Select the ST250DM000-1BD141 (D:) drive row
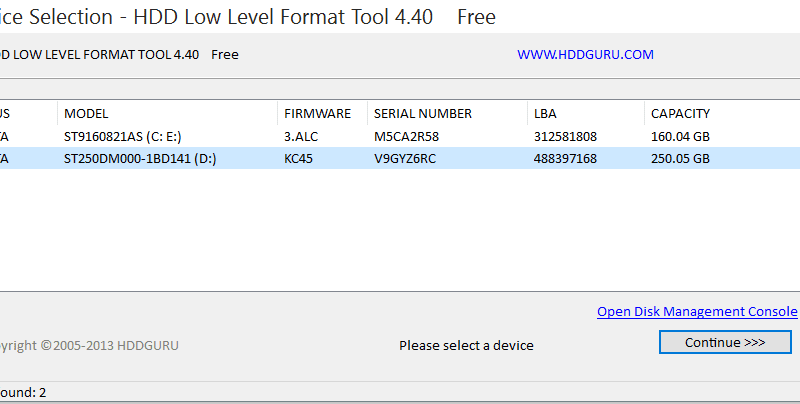The height and width of the screenshot is (404, 800). point(400,159)
